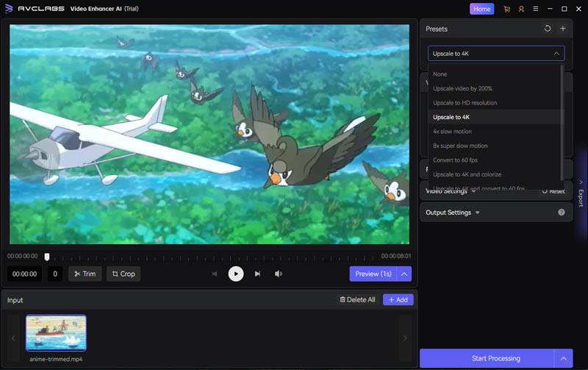Image resolution: width=588 pixels, height=370 pixels.
Task: Expand the Preview options arrow
Action: tap(404, 274)
